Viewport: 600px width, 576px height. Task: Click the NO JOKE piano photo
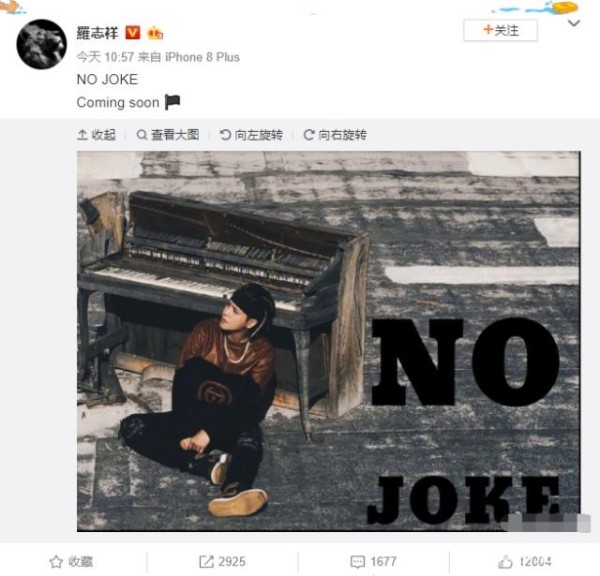pos(329,341)
